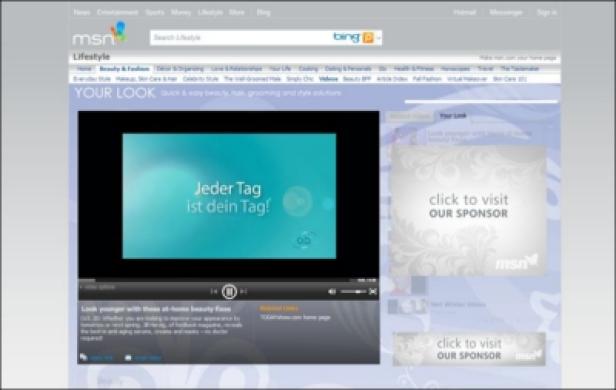Click the YOUR LOOK page title

click(115, 93)
